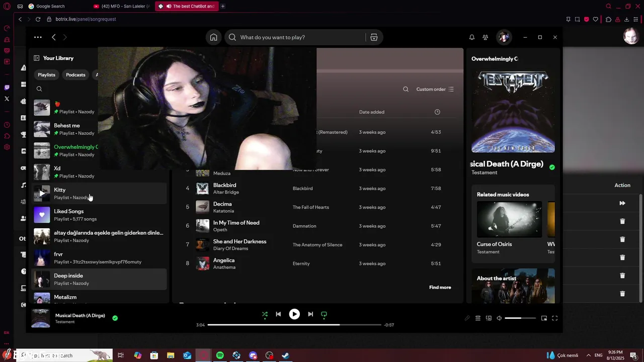The height and width of the screenshot is (362, 644).
Task: Click the Find more button
Action: click(440, 288)
